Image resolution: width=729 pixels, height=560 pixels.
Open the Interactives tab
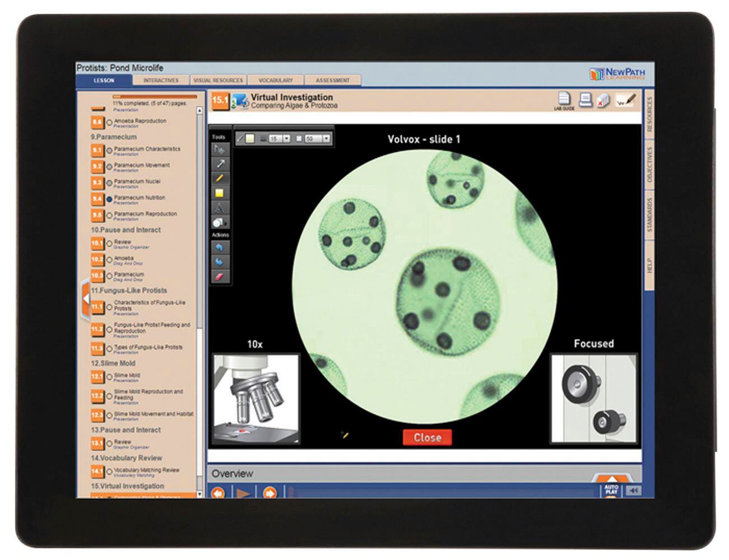[161, 81]
